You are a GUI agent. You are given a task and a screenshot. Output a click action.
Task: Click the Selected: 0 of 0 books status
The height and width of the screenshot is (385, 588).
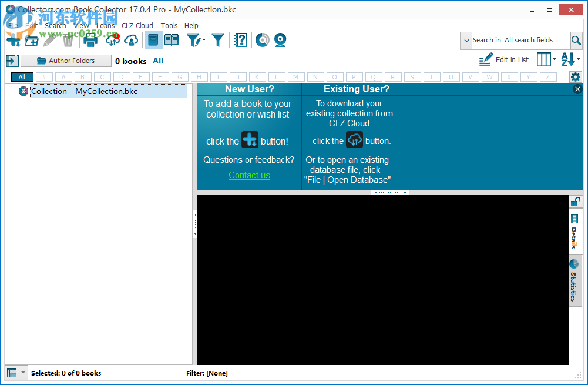66,373
